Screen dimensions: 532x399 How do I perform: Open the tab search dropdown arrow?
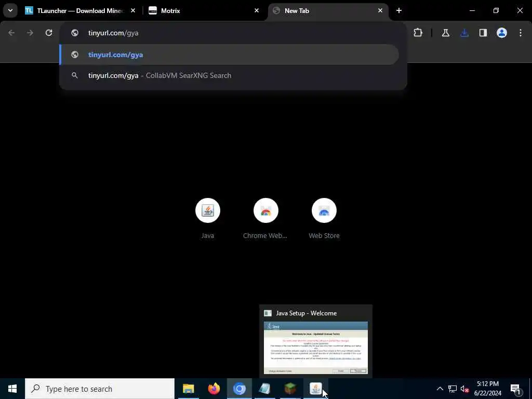[10, 10]
